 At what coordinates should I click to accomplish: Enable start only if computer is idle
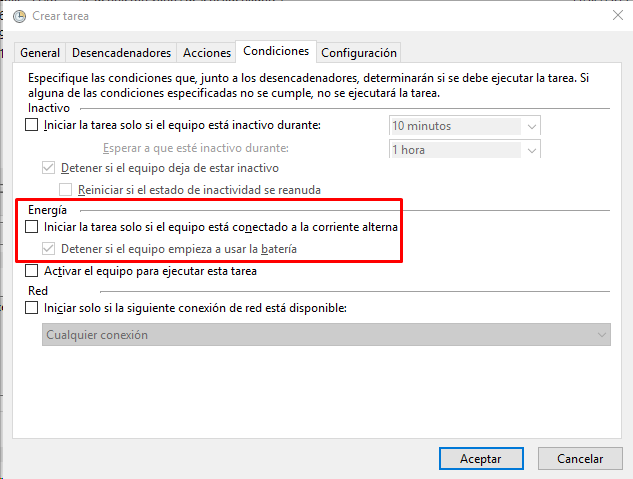[31, 125]
